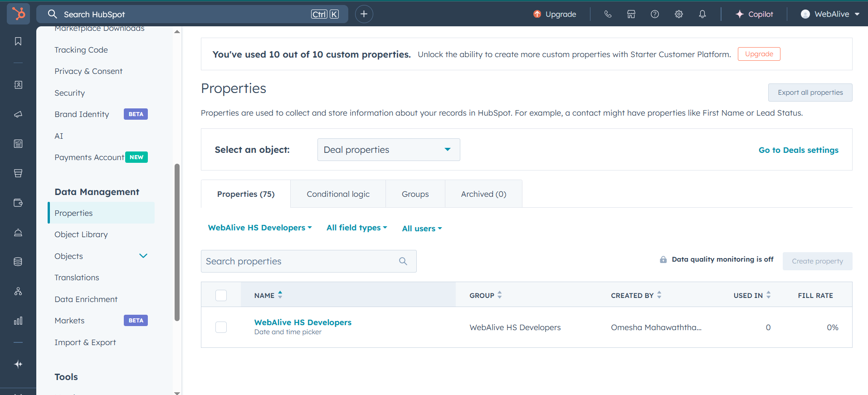Open Translations in sidebar
Image resolution: width=868 pixels, height=395 pixels.
pos(77,278)
